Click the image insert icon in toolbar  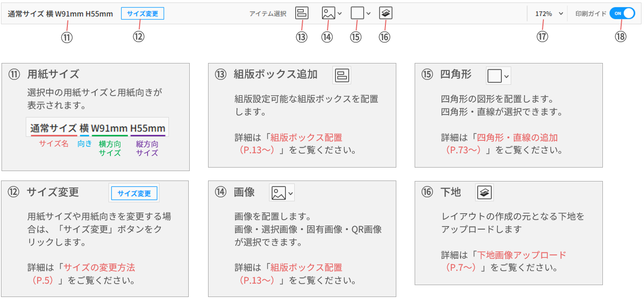[328, 13]
